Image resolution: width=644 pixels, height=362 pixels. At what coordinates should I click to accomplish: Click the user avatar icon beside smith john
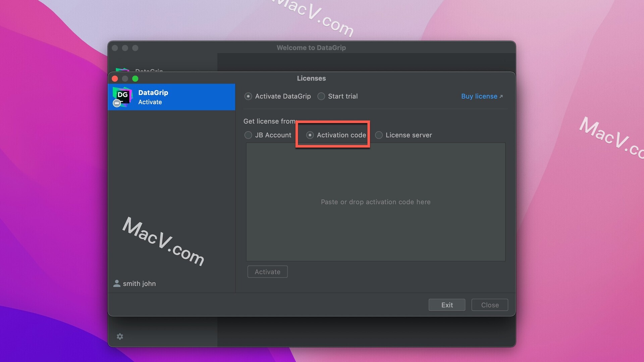117,283
